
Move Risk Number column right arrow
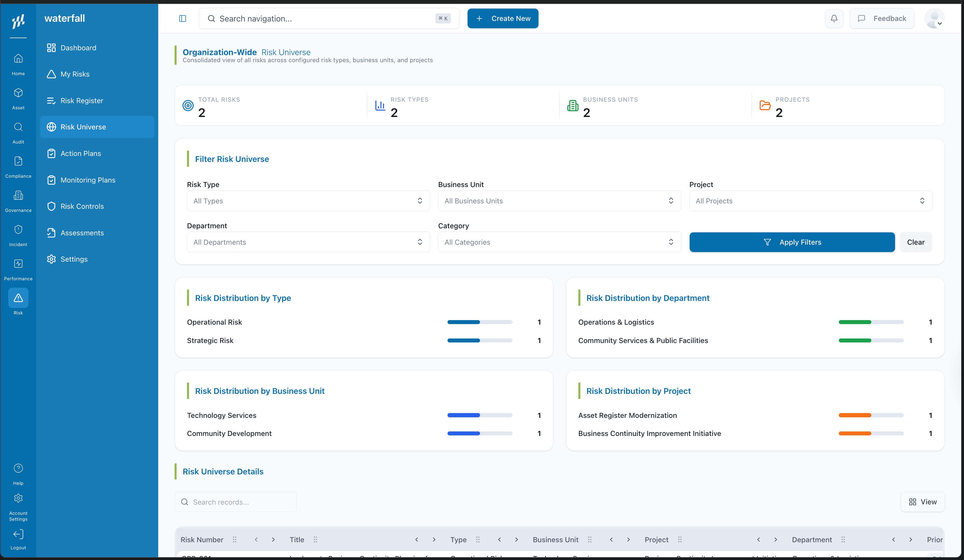tap(273, 539)
